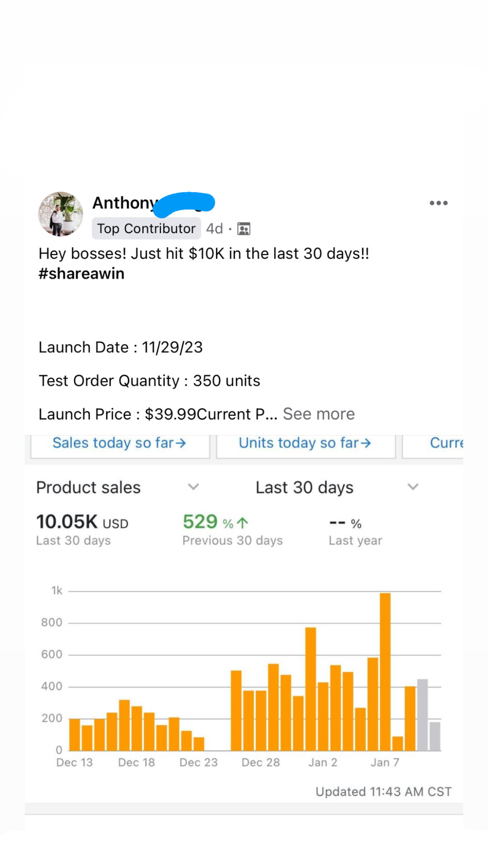Click the "10.05K USD" sales figure
The height and width of the screenshot is (868, 488).
(82, 522)
